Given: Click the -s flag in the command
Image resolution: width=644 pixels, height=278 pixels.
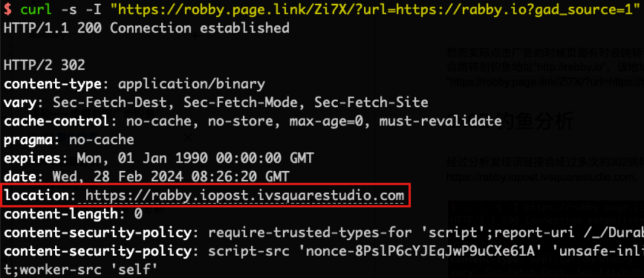Looking at the screenshot, I should (x=69, y=10).
